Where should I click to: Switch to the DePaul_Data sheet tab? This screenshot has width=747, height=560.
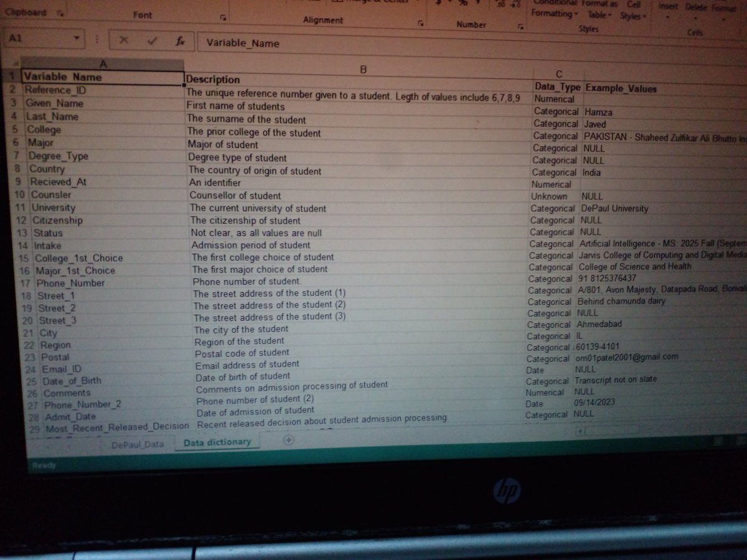point(137,446)
